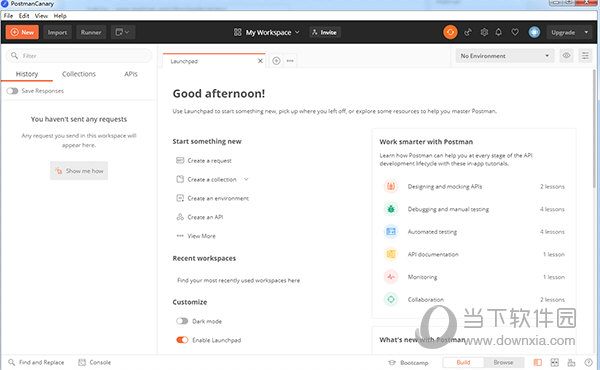Screen dimensions: 600x370
Task: Disable the Enable Launchpad toggle
Action: pos(182,340)
